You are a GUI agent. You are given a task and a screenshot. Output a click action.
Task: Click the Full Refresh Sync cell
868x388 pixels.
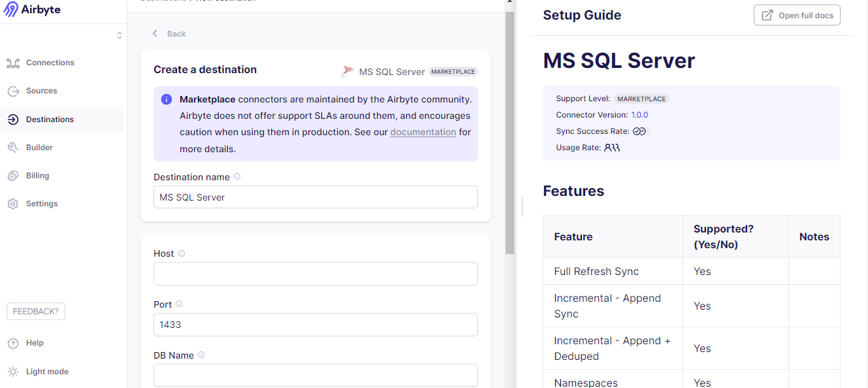coord(613,271)
